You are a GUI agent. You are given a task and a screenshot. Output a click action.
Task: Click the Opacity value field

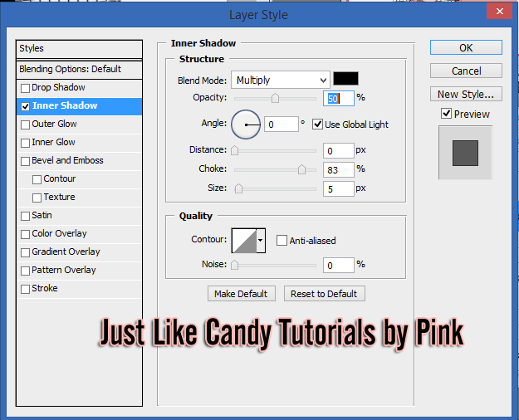339,98
